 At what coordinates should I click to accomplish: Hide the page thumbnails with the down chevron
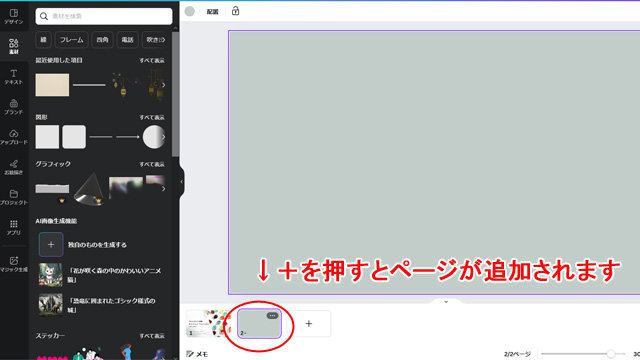[446, 302]
